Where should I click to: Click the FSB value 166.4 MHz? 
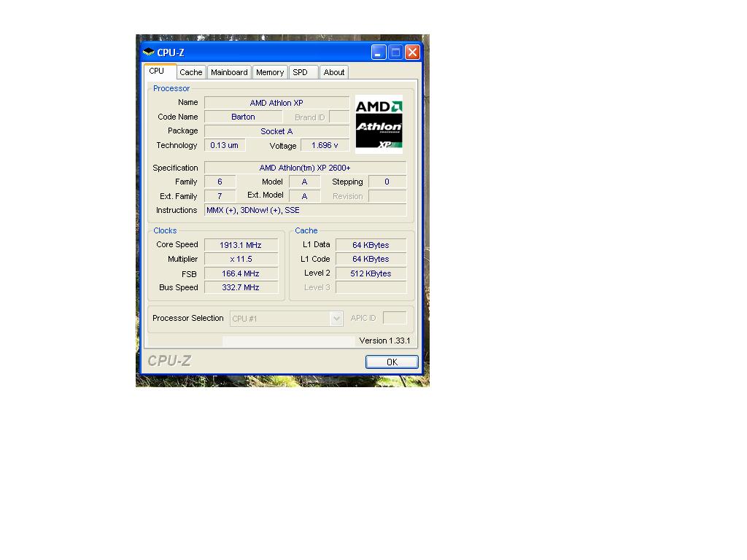coord(241,273)
